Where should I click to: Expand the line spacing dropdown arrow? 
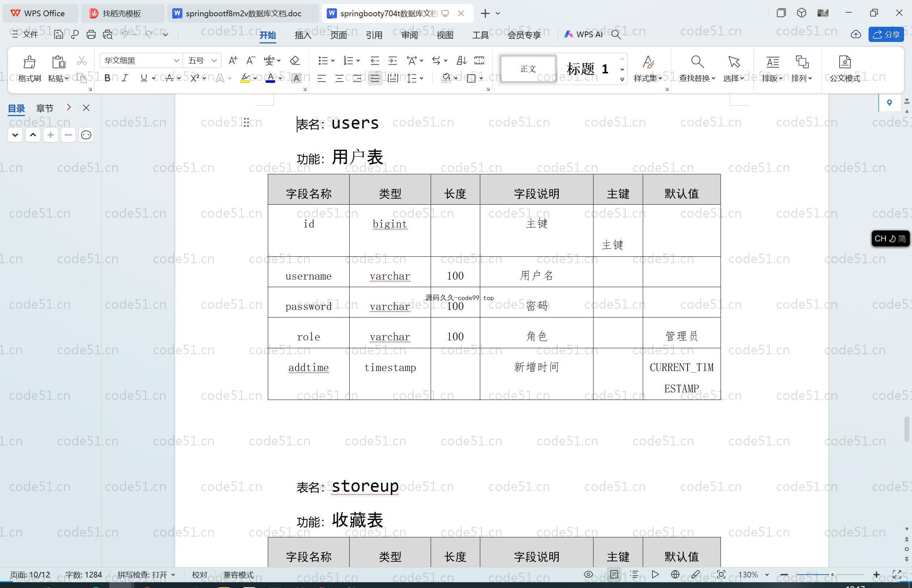pos(421,78)
